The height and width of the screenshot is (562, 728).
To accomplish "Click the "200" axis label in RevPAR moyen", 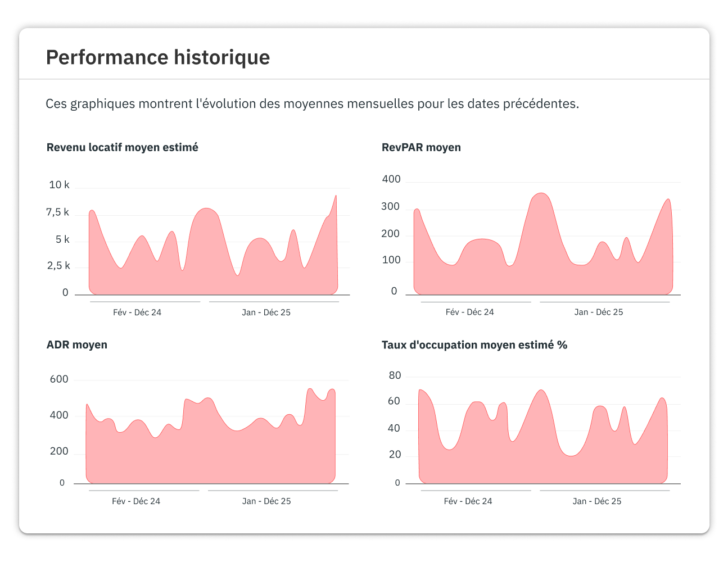I will point(391,234).
